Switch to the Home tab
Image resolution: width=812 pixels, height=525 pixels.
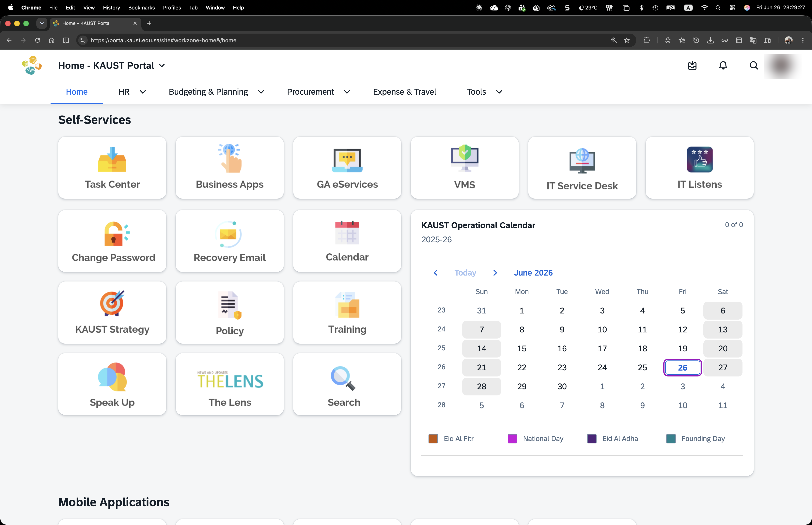click(77, 92)
